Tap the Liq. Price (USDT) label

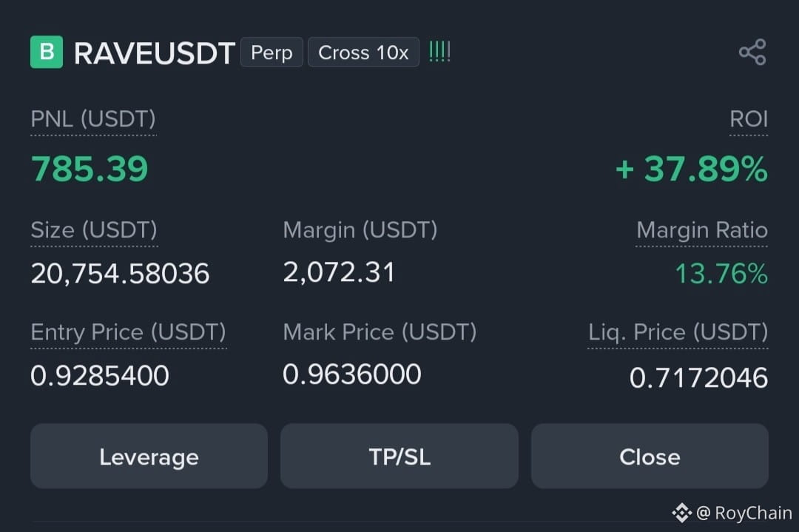pyautogui.click(x=678, y=331)
